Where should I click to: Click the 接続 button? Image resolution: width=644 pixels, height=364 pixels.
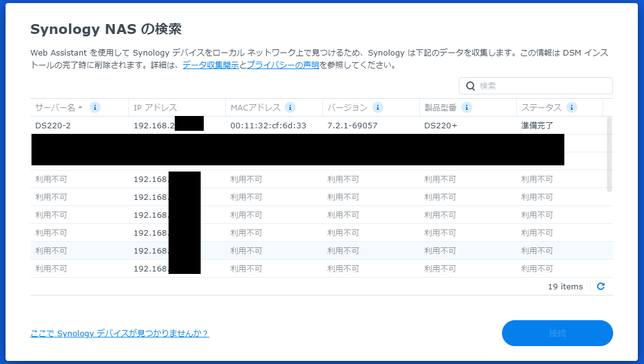pos(558,333)
